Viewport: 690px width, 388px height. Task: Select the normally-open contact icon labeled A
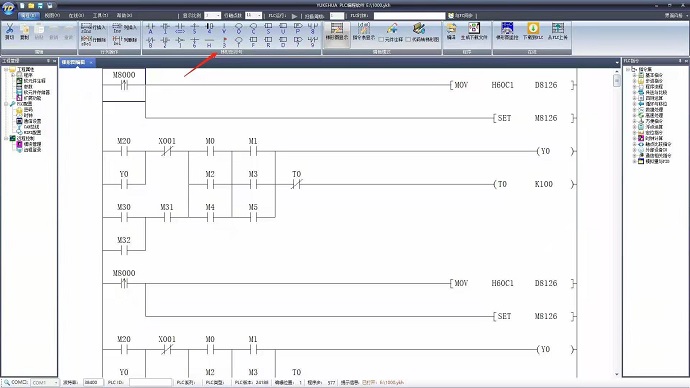click(150, 29)
